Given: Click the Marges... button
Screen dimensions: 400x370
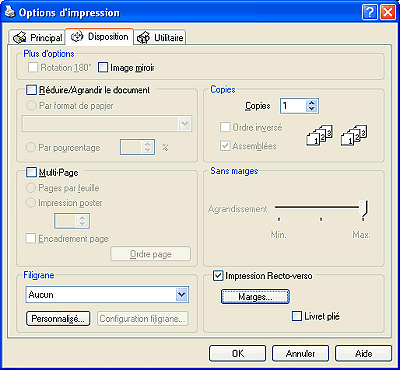Looking at the screenshot, I should pyautogui.click(x=255, y=297).
